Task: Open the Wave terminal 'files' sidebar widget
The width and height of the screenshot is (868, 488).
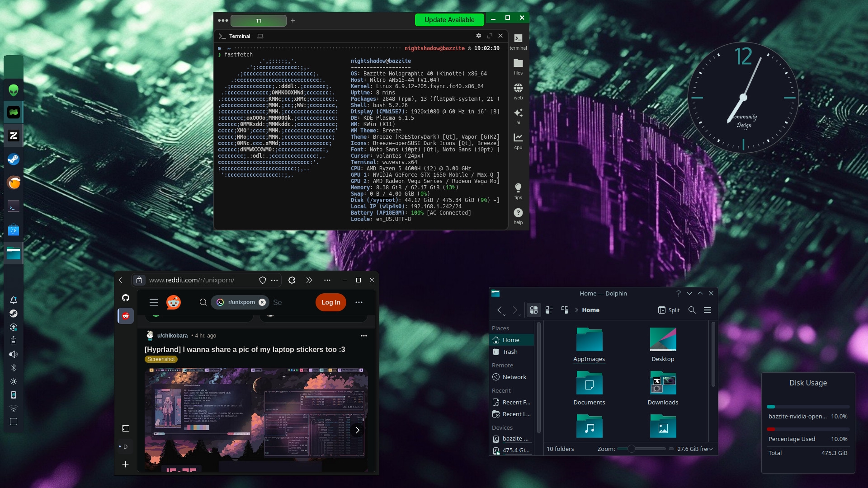Action: [518, 66]
